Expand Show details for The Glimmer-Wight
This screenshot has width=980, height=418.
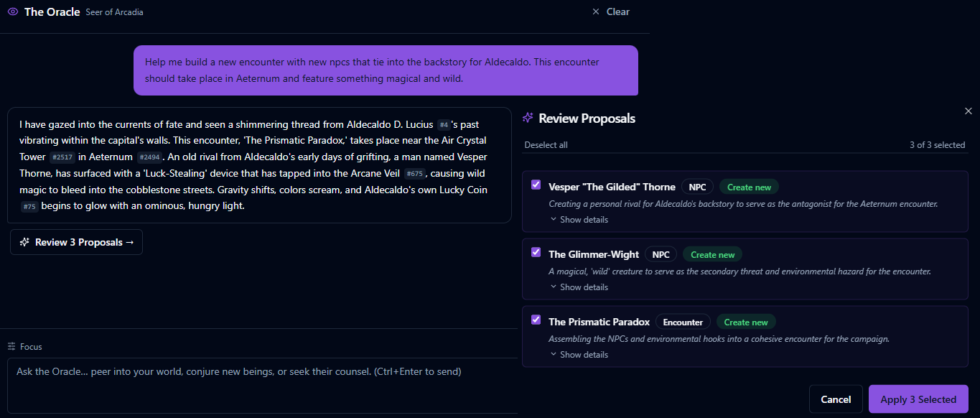[x=579, y=287]
